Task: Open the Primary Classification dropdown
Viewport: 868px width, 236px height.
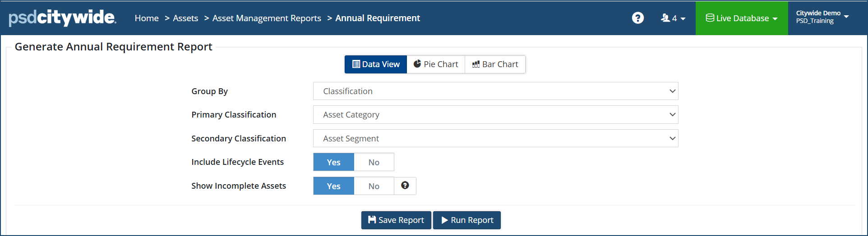Action: (x=495, y=115)
